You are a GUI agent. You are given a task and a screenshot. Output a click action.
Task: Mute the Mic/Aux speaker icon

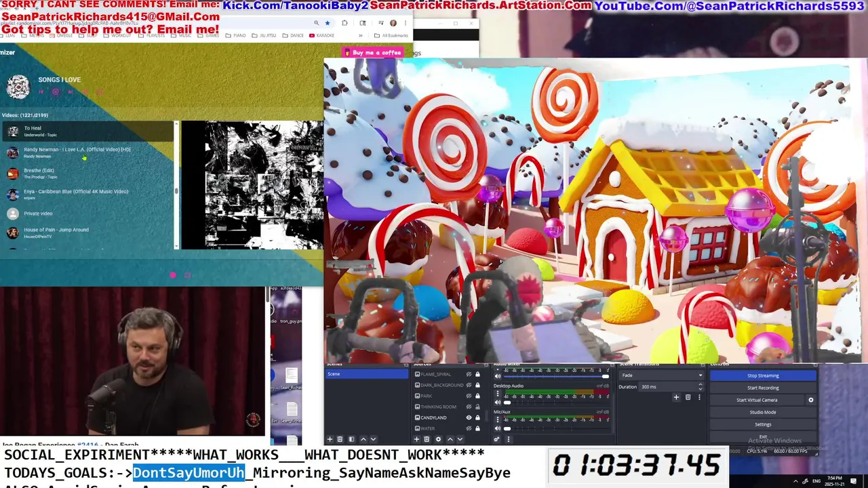[x=497, y=428]
